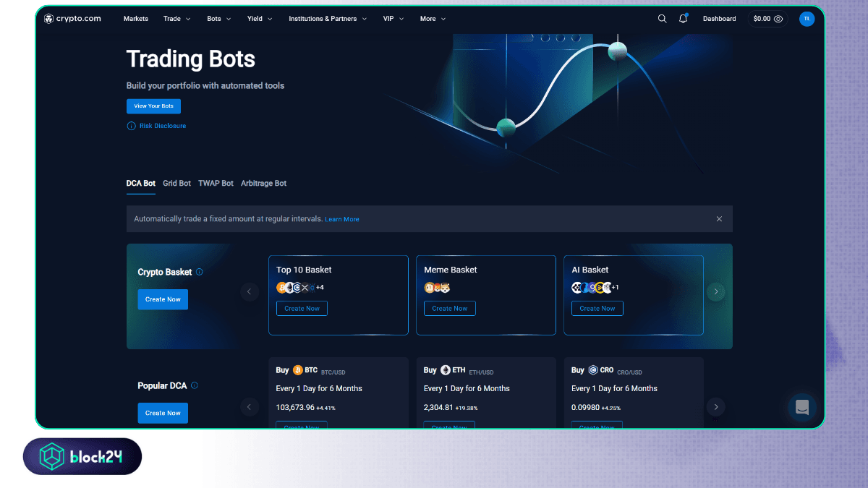868x488 pixels.
Task: Expand the Trade dropdown
Action: tap(177, 19)
